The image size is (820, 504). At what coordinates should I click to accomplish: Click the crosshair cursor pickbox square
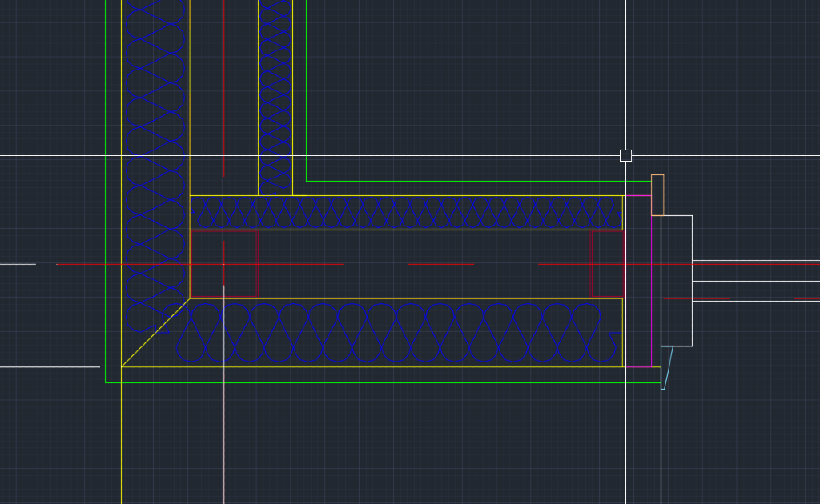[x=625, y=155]
